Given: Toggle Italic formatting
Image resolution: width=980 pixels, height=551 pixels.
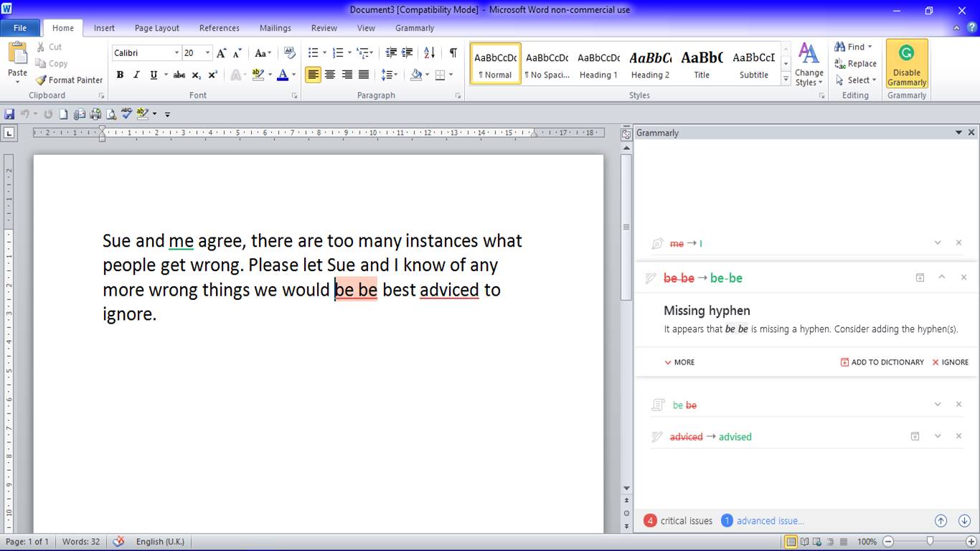Looking at the screenshot, I should [136, 75].
